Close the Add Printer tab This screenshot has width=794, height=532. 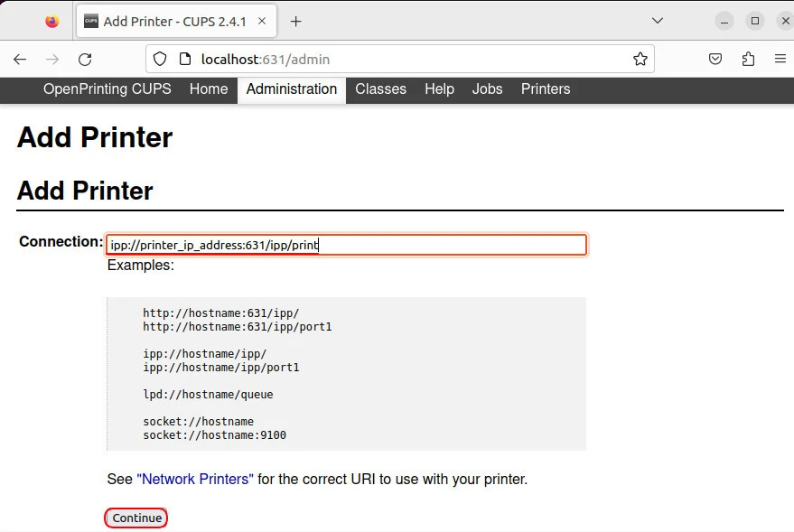pyautogui.click(x=263, y=22)
